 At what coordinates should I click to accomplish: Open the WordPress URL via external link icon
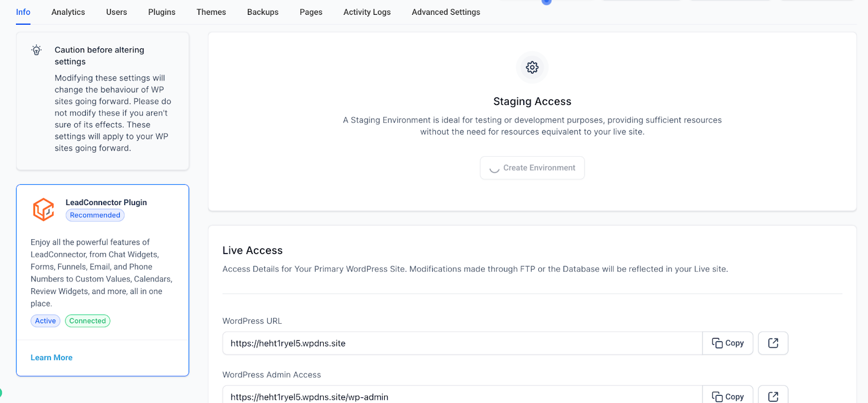point(773,343)
